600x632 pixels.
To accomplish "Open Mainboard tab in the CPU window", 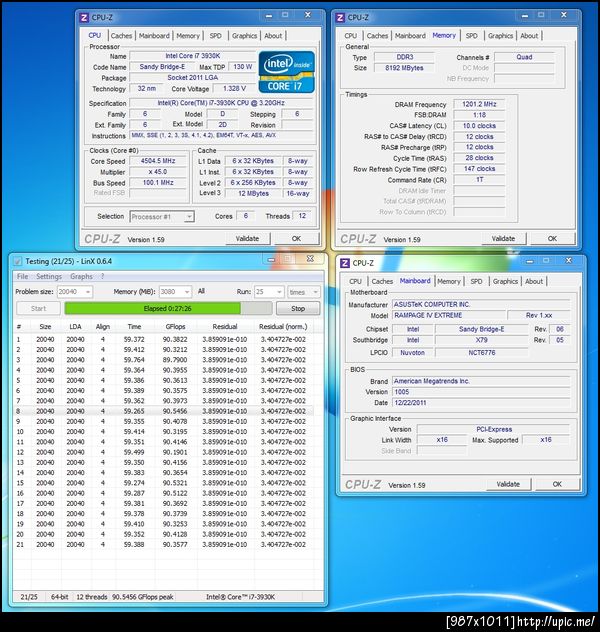I will click(x=154, y=36).
